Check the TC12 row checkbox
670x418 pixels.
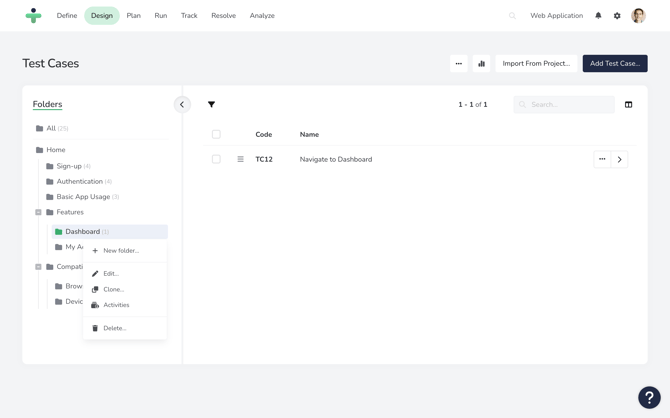click(x=216, y=159)
